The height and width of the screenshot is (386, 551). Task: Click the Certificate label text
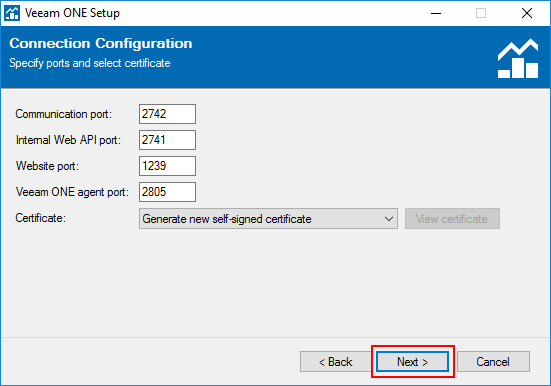point(40,218)
